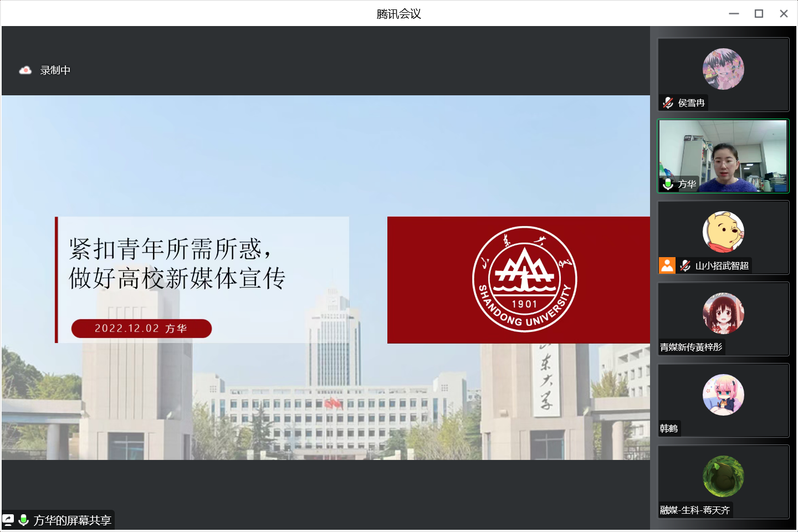798x532 pixels.
Task: Select 方华's live video thumbnail
Action: [x=723, y=156]
